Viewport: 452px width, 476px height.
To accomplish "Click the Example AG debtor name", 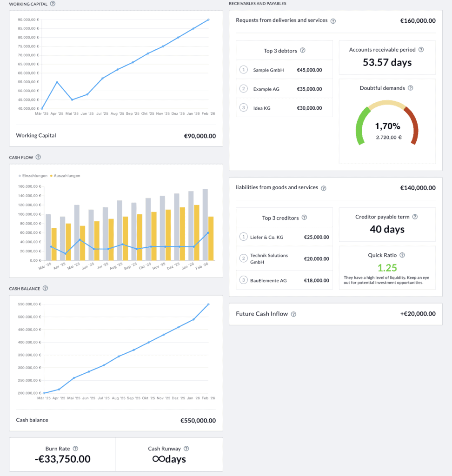I will pyautogui.click(x=266, y=89).
